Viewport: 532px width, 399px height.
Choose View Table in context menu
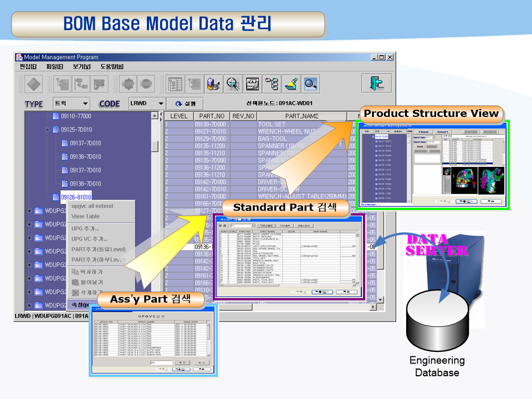[x=85, y=217]
